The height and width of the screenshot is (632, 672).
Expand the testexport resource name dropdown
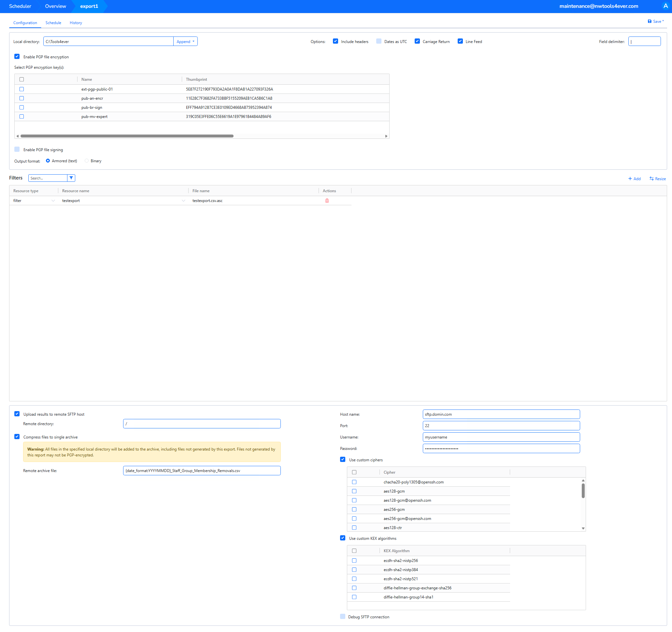click(x=183, y=201)
